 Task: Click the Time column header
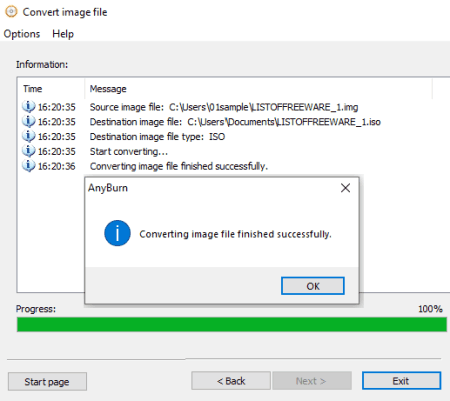click(33, 89)
